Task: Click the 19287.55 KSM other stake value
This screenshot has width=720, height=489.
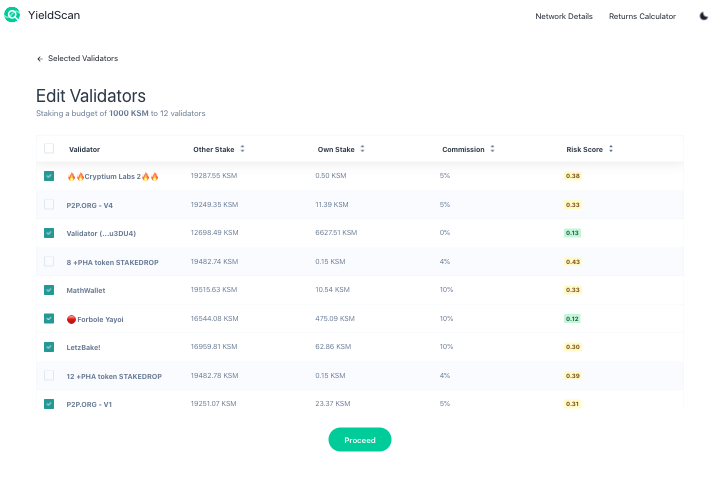Action: 214,175
